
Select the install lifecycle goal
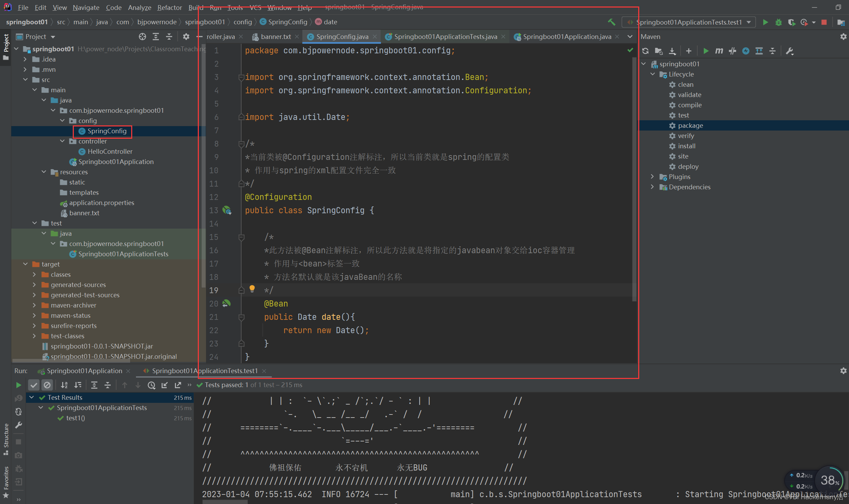pos(686,146)
